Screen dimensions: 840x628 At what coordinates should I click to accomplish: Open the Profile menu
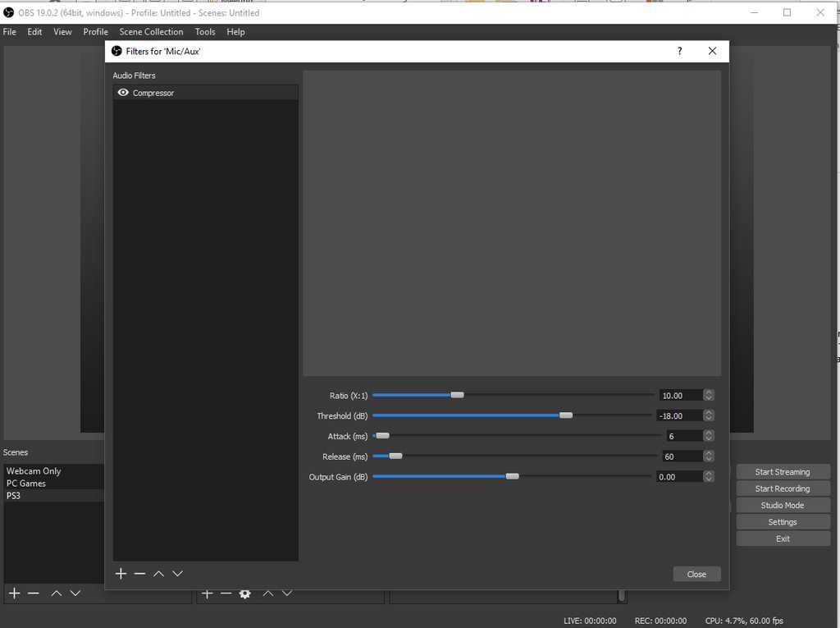coord(95,32)
